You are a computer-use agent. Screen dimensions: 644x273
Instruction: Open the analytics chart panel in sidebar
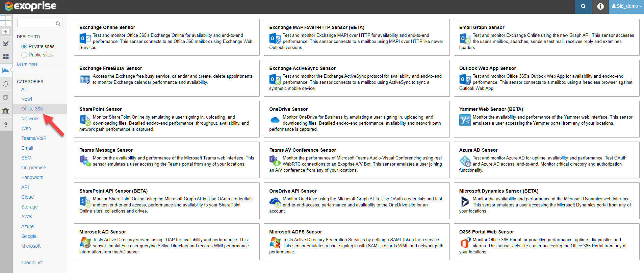coord(6,70)
